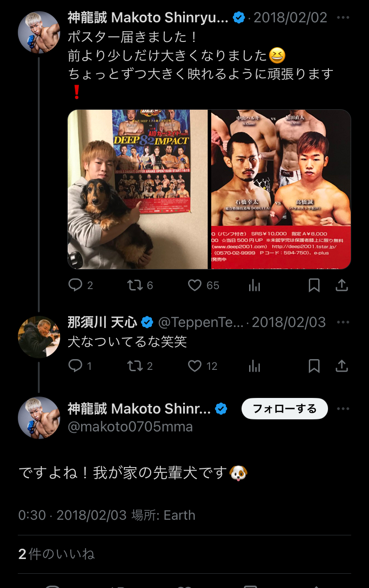369x588 pixels.
Task: Share 那須川 天心's reply tweet
Action: (x=342, y=366)
